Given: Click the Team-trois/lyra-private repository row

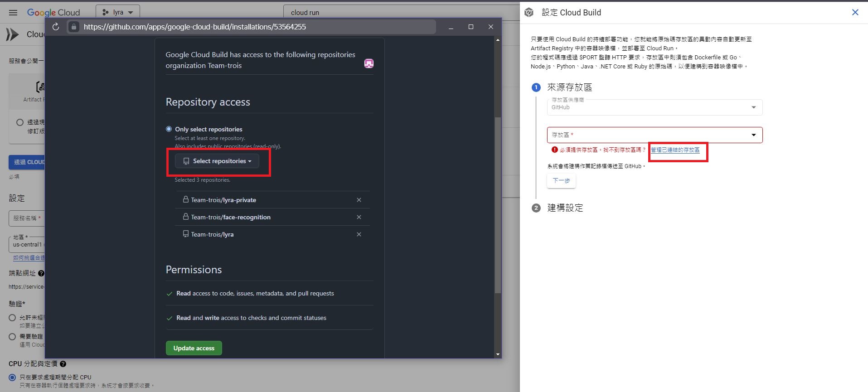Looking at the screenshot, I should (x=272, y=200).
